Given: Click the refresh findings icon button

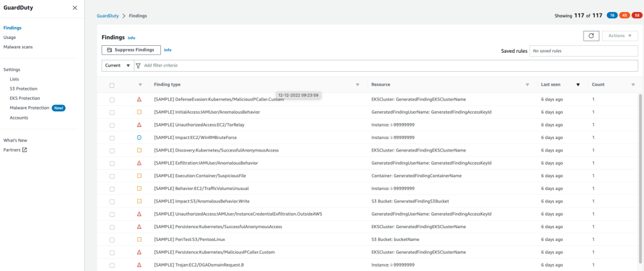Looking at the screenshot, I should tap(591, 36).
